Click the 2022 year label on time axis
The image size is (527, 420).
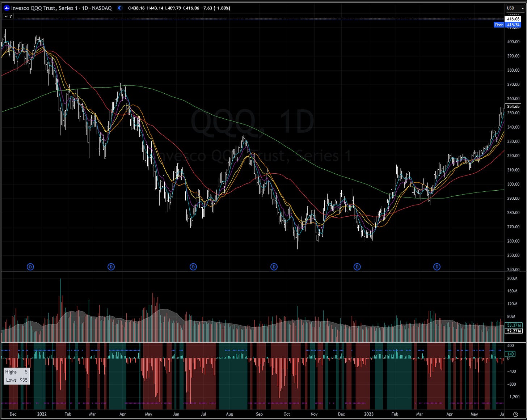[42, 414]
